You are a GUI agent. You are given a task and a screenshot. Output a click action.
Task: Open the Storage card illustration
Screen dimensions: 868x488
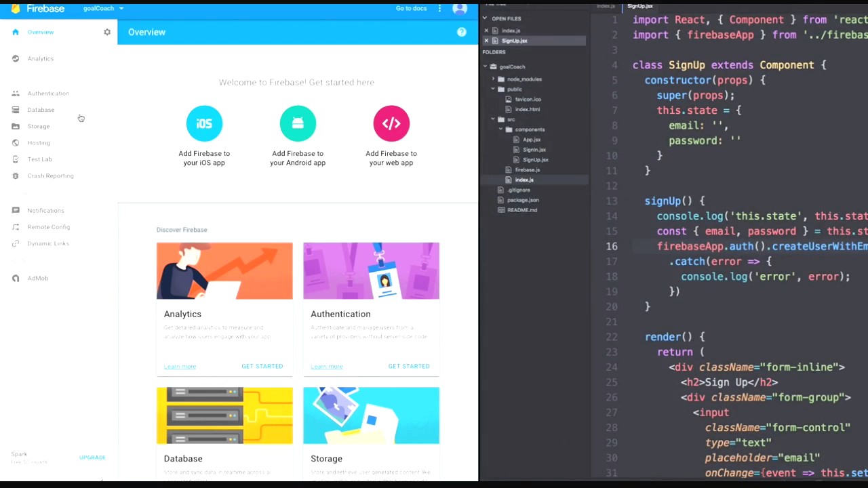[x=371, y=415]
